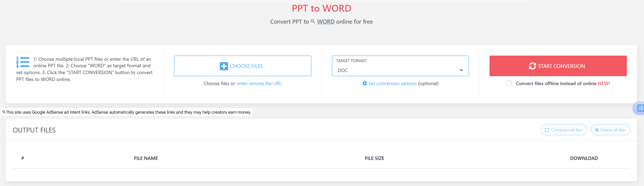Click the FILE SIZE column header
The width and height of the screenshot is (644, 186).
click(375, 158)
